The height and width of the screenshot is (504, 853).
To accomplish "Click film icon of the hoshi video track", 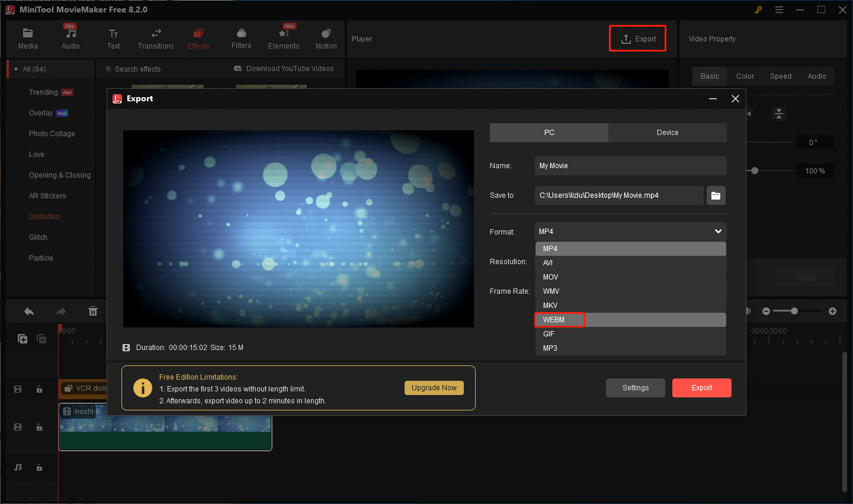I will [x=18, y=427].
